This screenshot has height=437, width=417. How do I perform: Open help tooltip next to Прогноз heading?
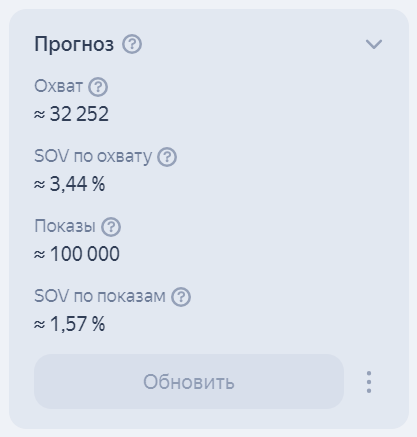132,44
